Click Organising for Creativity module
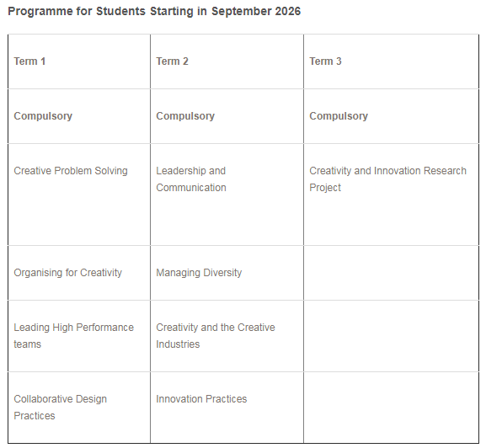Screen dimensions: 486x448 pyautogui.click(x=67, y=273)
